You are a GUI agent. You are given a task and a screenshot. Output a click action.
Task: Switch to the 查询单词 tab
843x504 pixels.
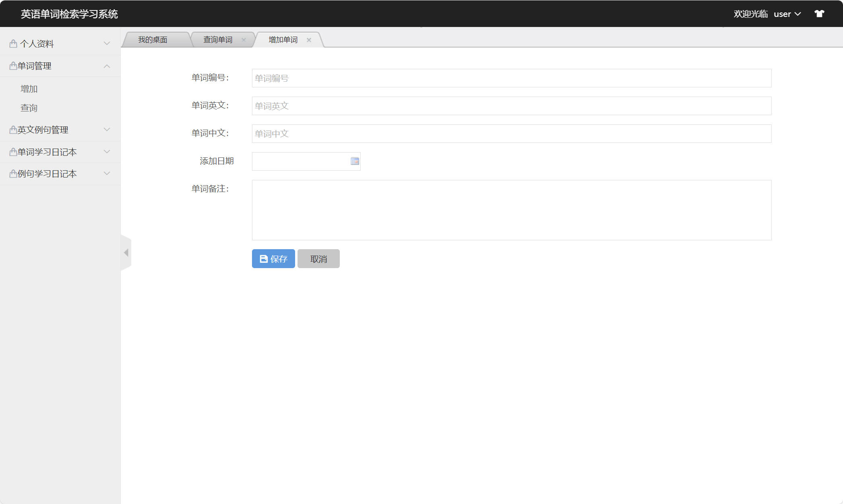tap(218, 40)
